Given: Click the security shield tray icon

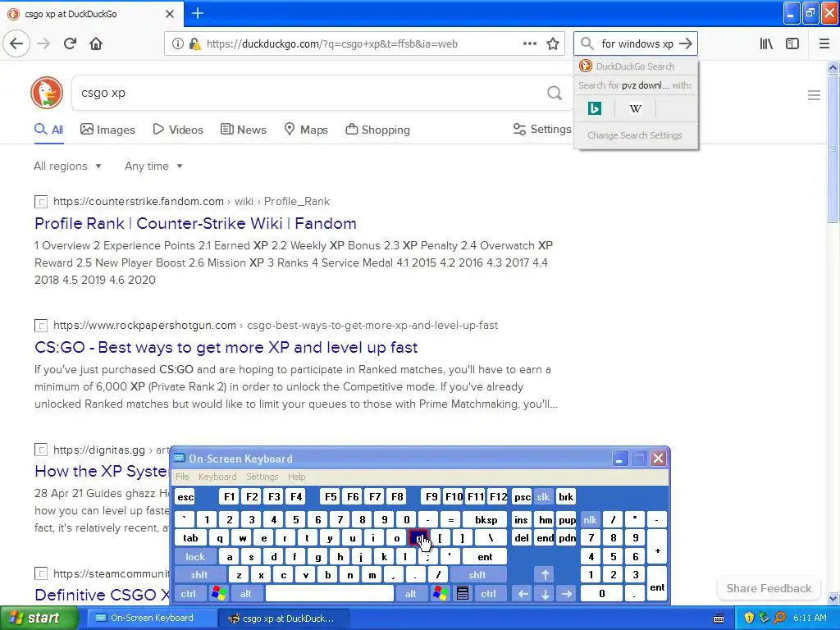Looking at the screenshot, I should pyautogui.click(x=749, y=619).
